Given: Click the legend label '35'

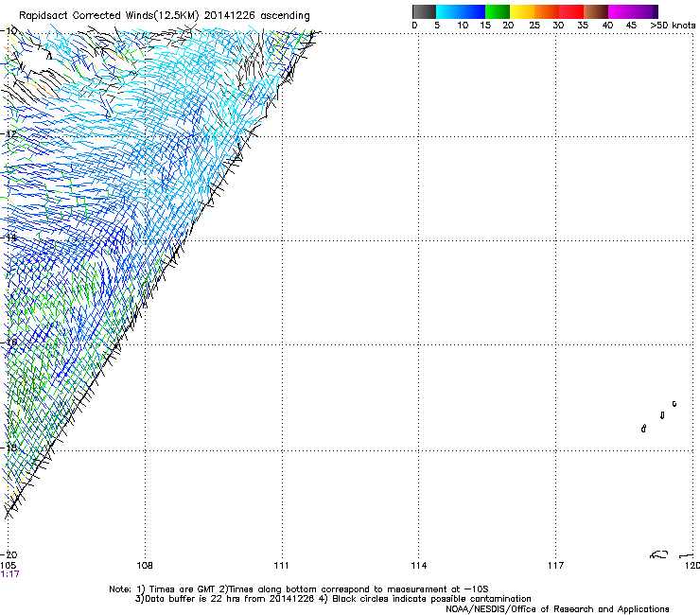Looking at the screenshot, I should point(583,26).
